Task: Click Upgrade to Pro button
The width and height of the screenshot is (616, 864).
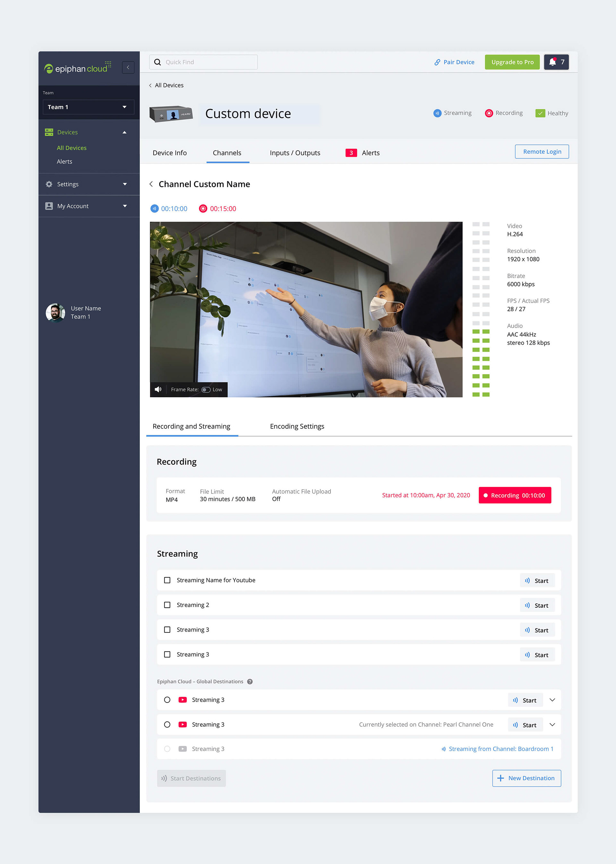Action: pos(512,62)
